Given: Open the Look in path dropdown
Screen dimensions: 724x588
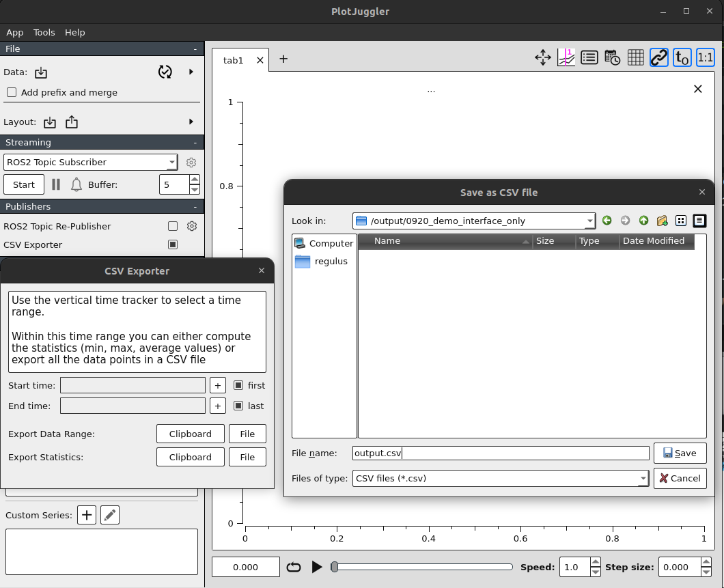Looking at the screenshot, I should pos(474,221).
